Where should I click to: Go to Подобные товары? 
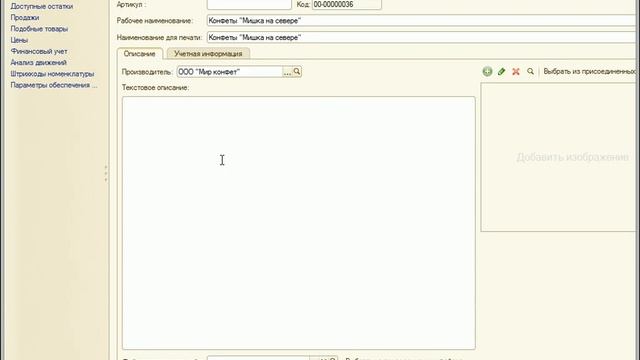coord(39,29)
